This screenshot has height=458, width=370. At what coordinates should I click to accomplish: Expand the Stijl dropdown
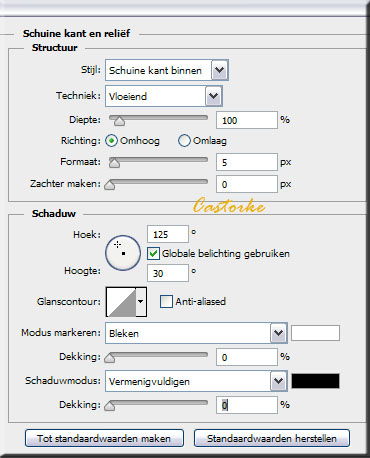click(x=167, y=70)
